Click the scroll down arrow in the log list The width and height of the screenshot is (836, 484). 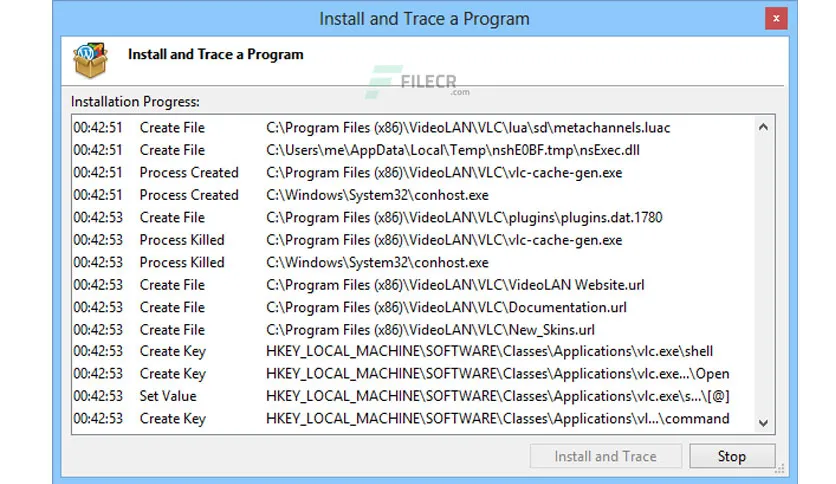763,423
